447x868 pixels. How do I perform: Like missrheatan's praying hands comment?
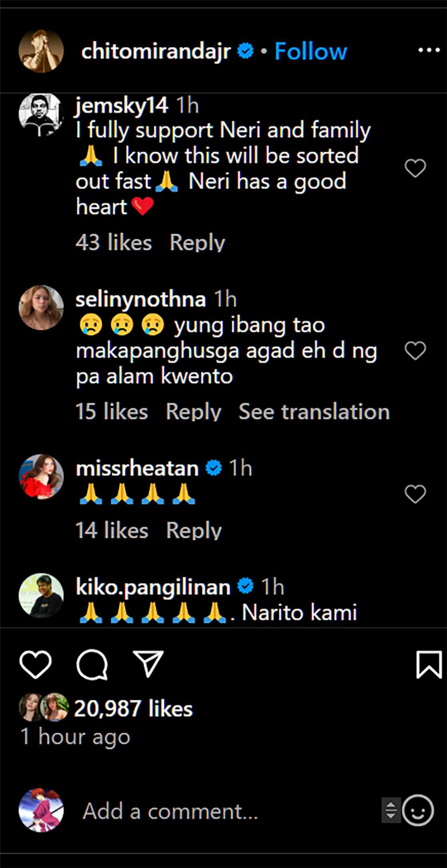click(415, 494)
